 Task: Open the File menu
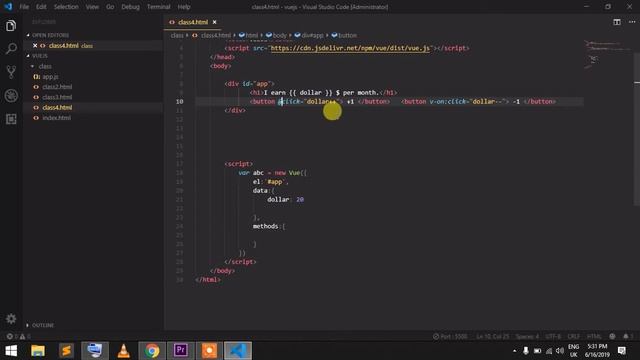(x=24, y=7)
